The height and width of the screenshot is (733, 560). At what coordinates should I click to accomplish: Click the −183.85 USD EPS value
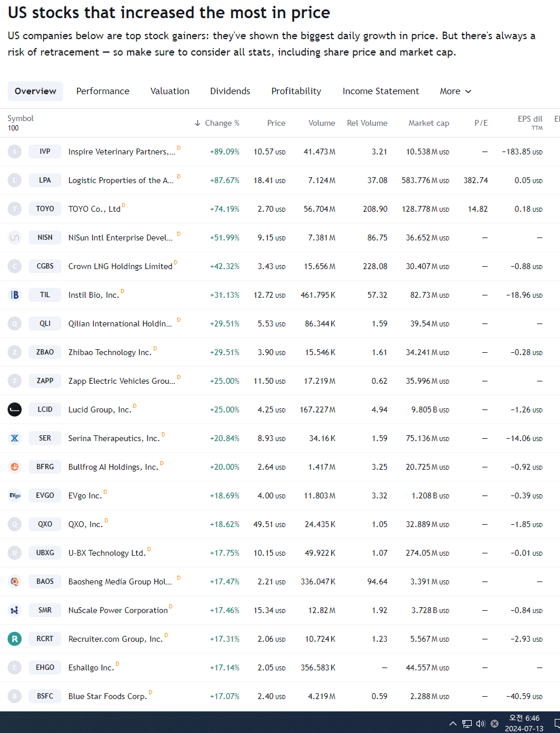tap(522, 152)
